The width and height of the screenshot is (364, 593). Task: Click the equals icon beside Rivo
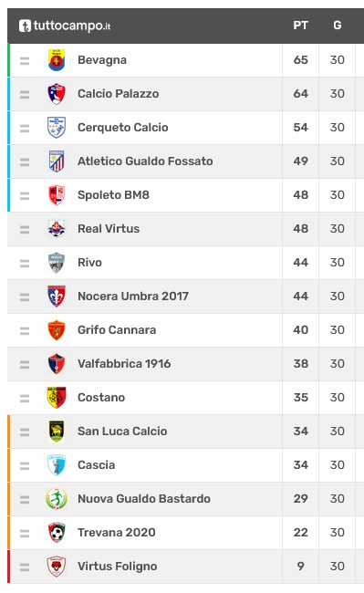coord(25,264)
